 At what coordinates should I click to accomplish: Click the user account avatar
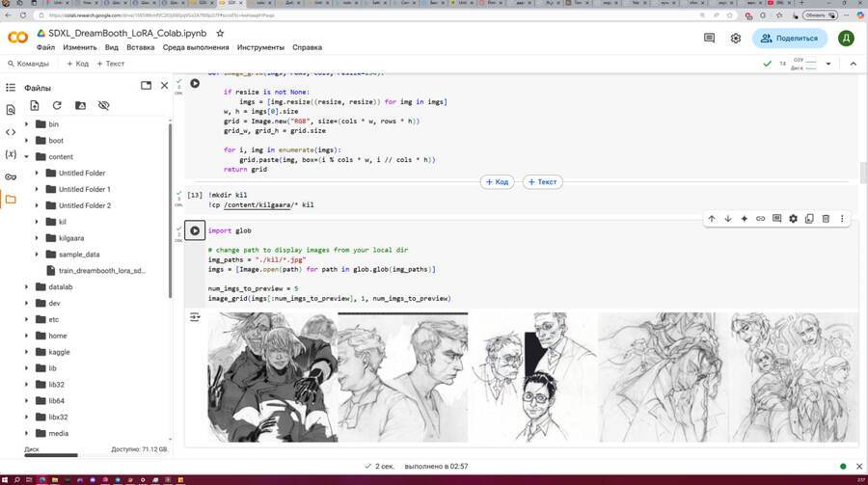[x=846, y=39]
